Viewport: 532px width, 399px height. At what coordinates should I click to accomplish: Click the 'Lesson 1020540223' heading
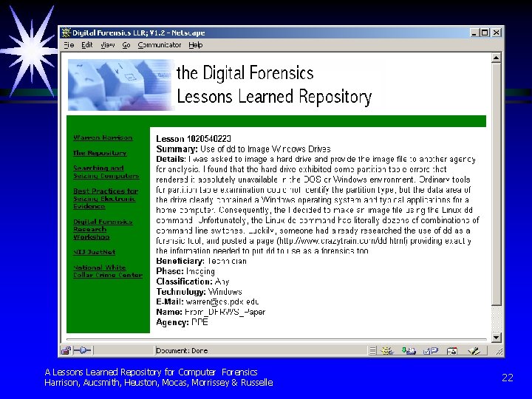click(x=194, y=138)
